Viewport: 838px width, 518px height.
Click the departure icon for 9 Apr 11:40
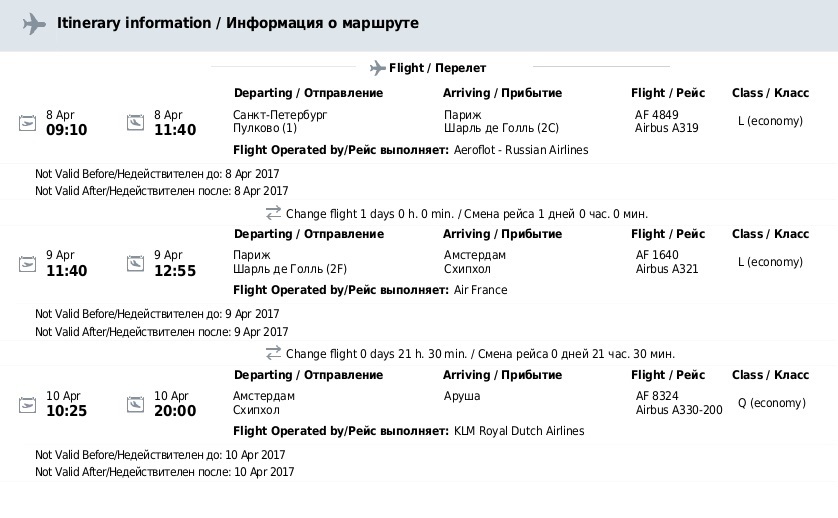tap(27, 264)
